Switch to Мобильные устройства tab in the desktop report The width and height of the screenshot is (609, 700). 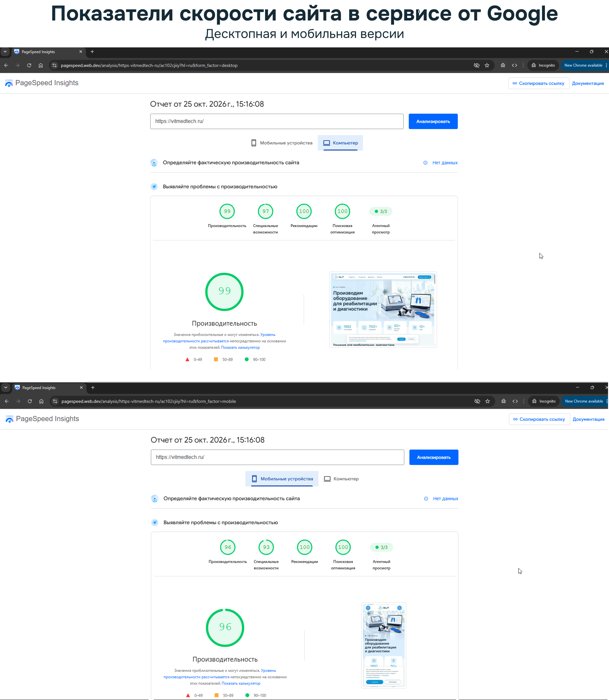(x=281, y=143)
